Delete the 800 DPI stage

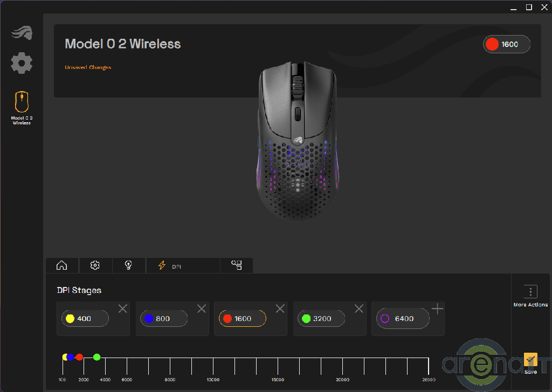[202, 309]
